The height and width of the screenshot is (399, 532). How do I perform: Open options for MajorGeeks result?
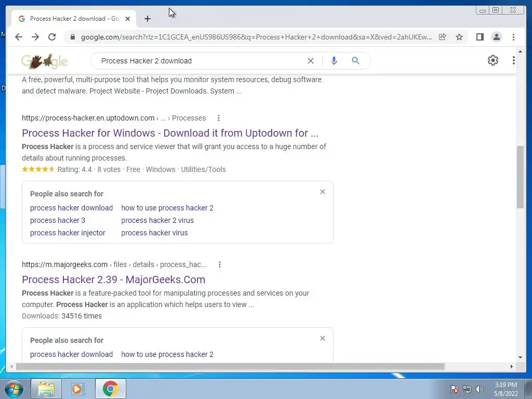click(x=220, y=264)
